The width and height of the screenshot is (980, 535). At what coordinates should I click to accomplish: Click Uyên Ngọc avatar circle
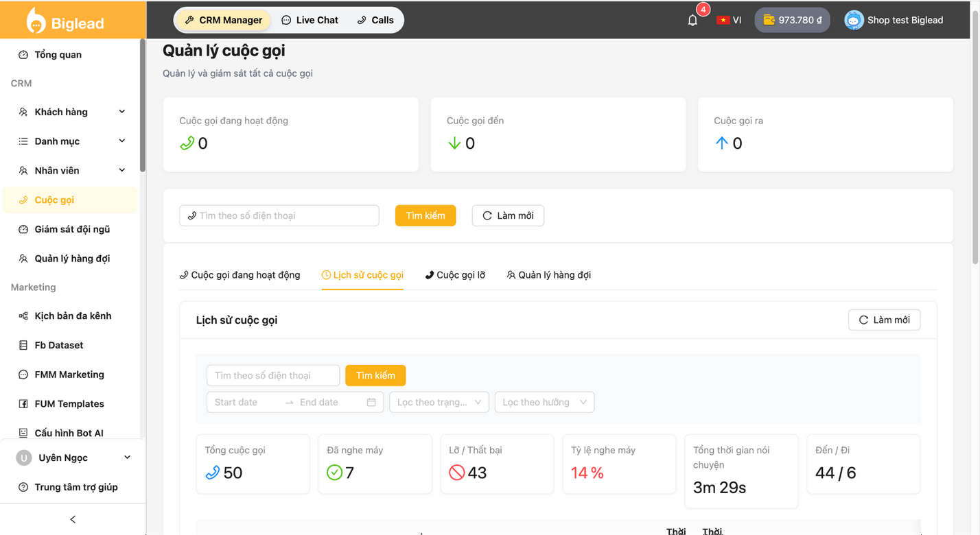24,457
